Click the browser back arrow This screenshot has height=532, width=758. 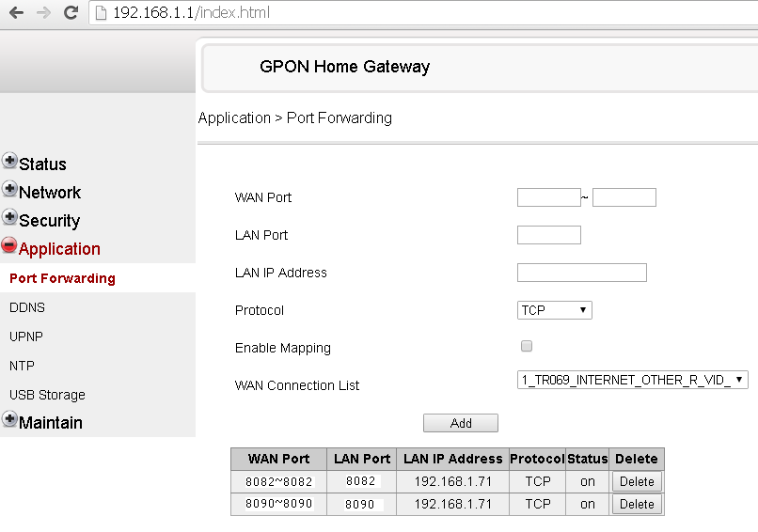coord(16,12)
